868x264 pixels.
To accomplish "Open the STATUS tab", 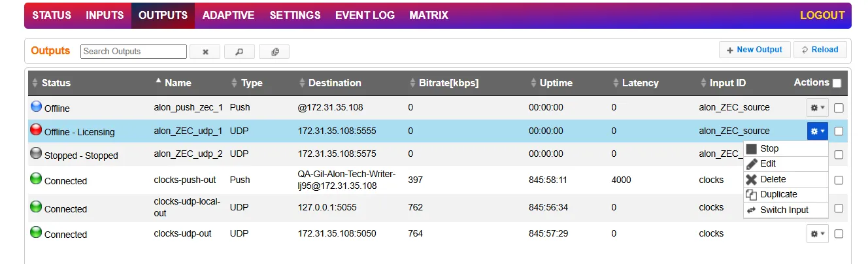I will tap(52, 15).
